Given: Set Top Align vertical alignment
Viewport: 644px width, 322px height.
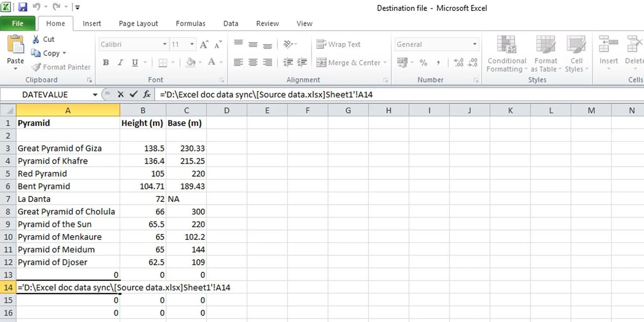Looking at the screenshot, I should pos(238,44).
